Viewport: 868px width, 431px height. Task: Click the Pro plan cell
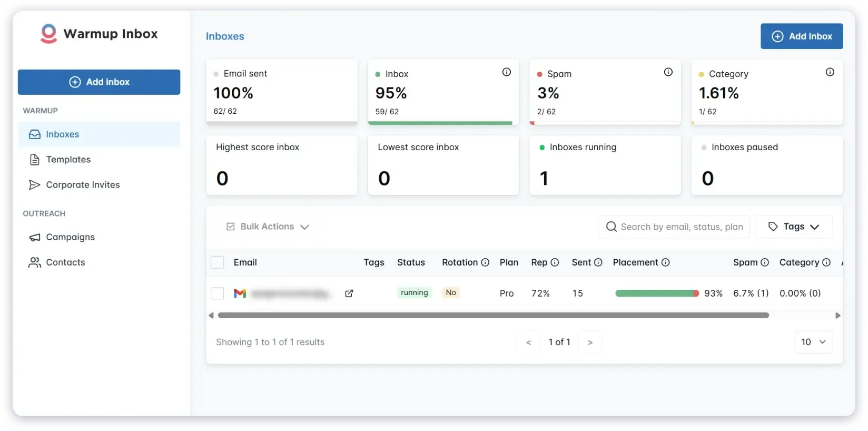point(507,293)
